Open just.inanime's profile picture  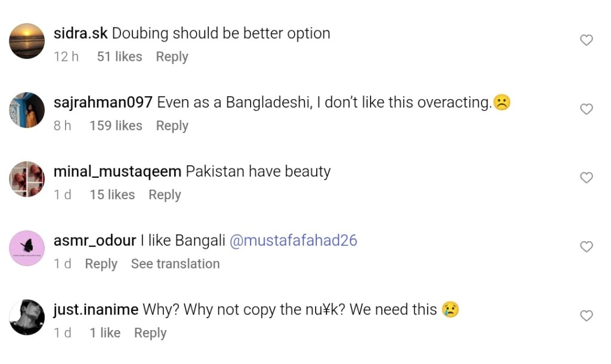pos(27,317)
